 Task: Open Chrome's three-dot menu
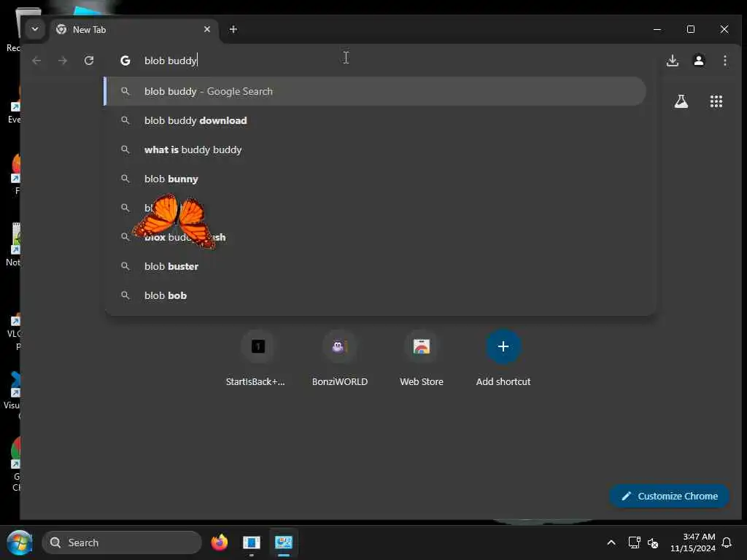coord(724,61)
